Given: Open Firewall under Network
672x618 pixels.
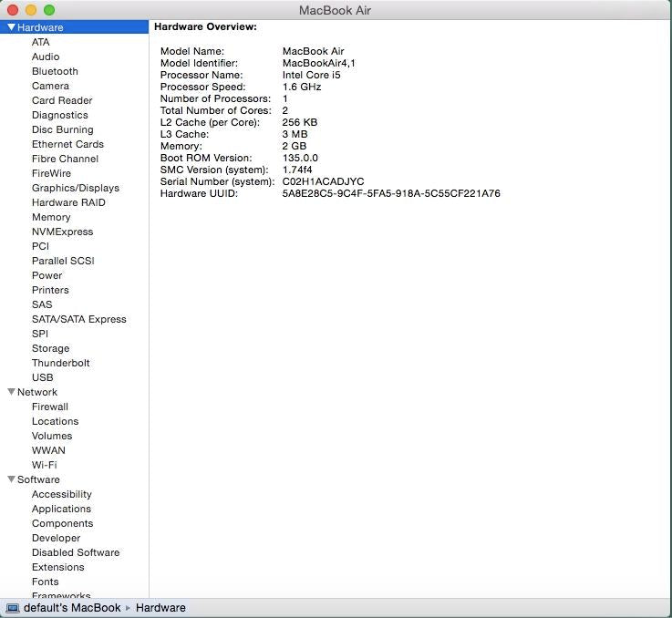Looking at the screenshot, I should (x=49, y=407).
